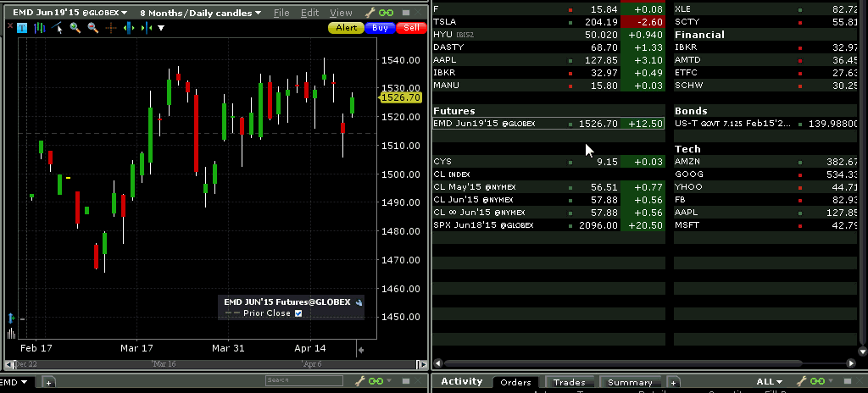Open the View menu in the chart window
The height and width of the screenshot is (393, 868).
pos(341,14)
